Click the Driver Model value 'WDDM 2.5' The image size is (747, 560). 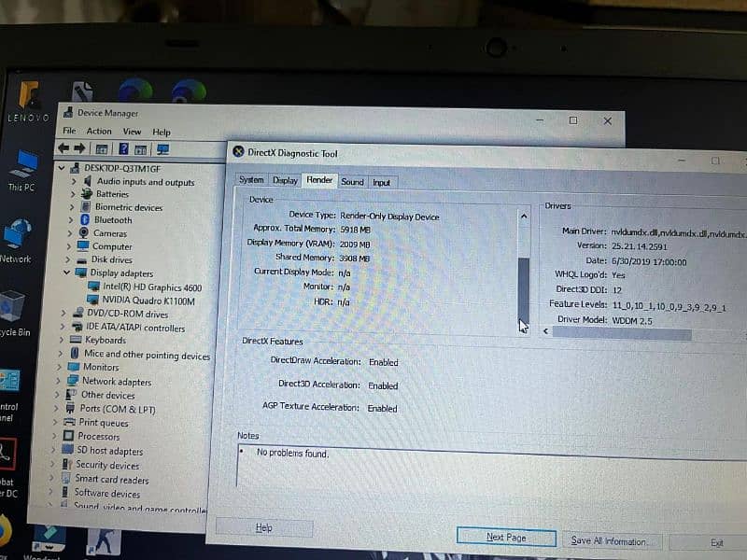tap(632, 320)
